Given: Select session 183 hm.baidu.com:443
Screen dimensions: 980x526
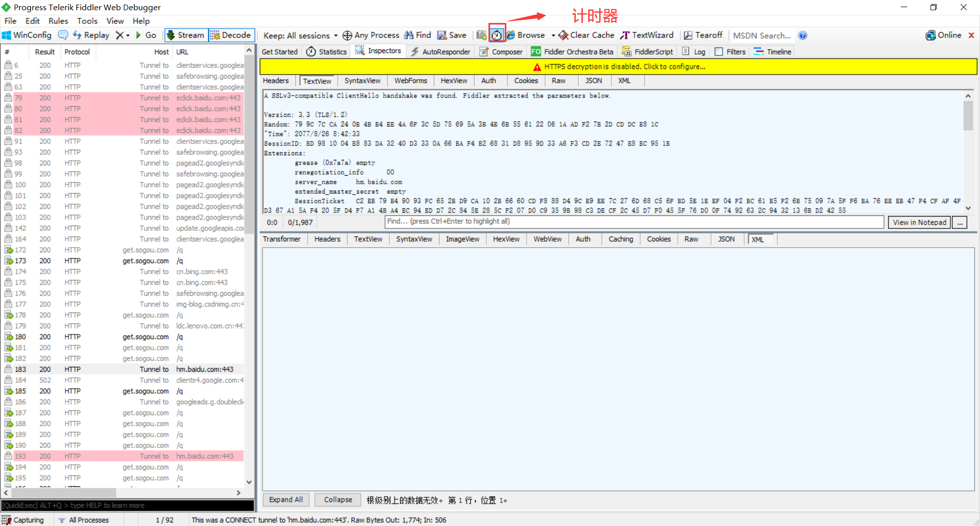Looking at the screenshot, I should click(124, 369).
